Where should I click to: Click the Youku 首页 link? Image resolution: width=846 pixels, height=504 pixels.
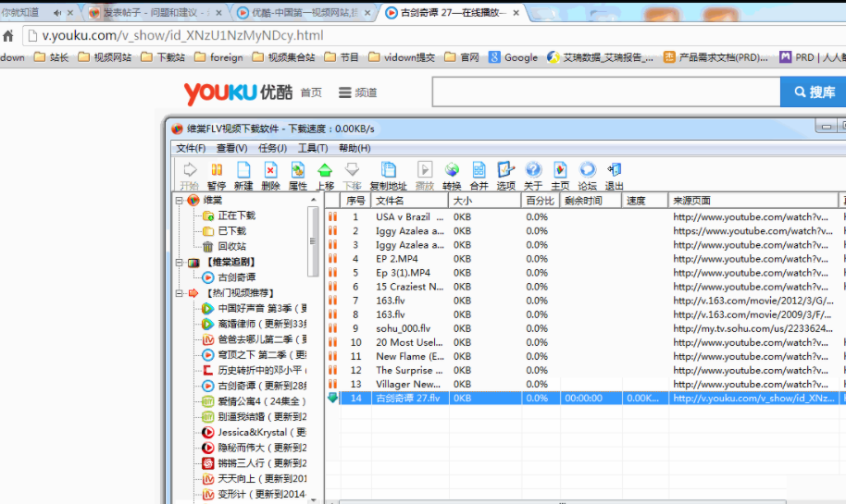(x=311, y=92)
